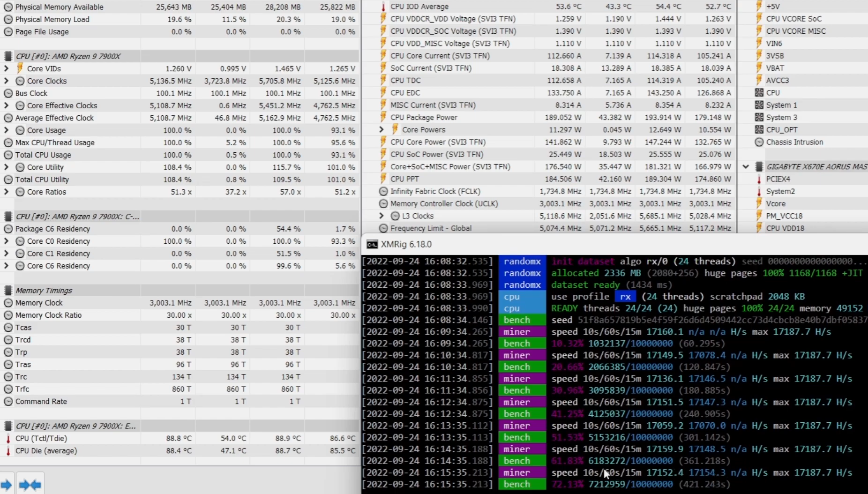Expand the Core Usage row
This screenshot has width=868, height=494.
point(6,130)
